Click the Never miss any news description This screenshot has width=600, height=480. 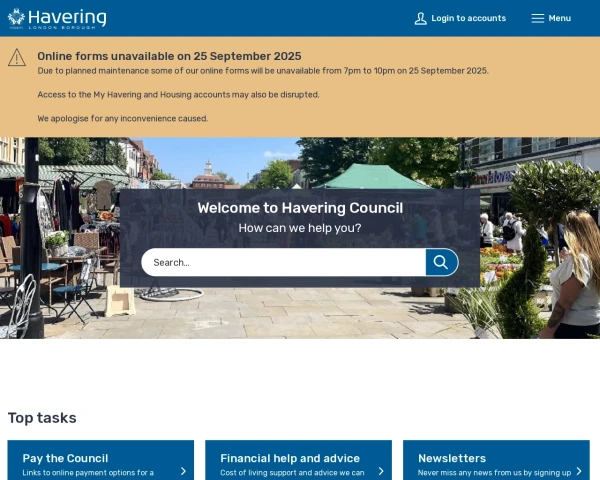pyautogui.click(x=494, y=472)
